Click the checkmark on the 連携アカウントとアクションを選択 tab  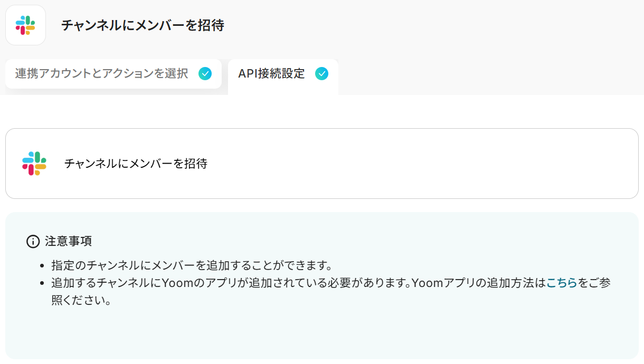pyautogui.click(x=205, y=74)
